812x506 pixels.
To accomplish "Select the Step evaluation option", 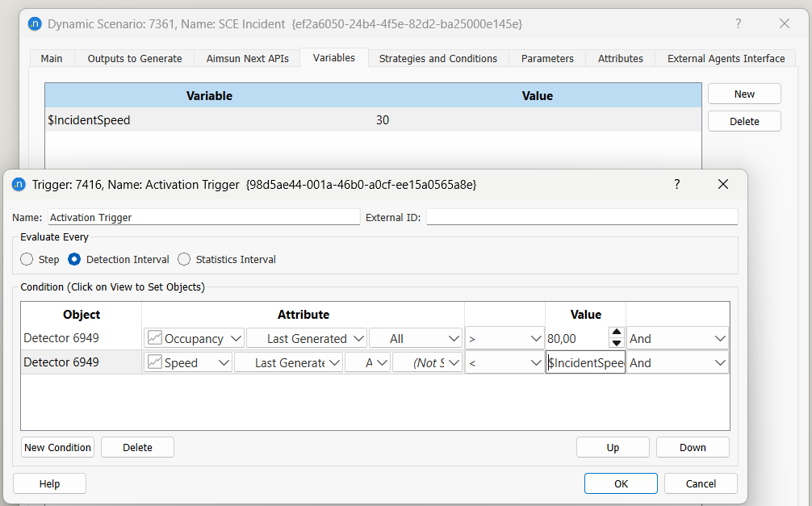I will (25, 259).
